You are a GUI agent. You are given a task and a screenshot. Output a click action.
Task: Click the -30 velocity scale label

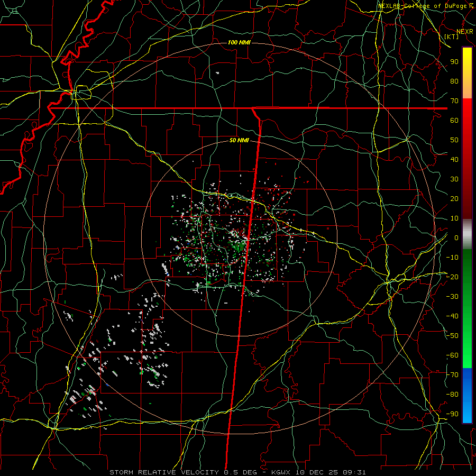(x=452, y=297)
